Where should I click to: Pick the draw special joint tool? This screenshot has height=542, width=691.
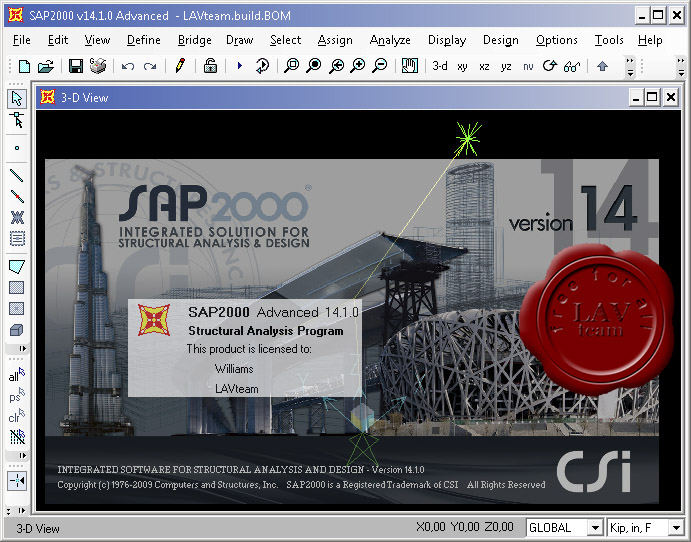(17, 148)
